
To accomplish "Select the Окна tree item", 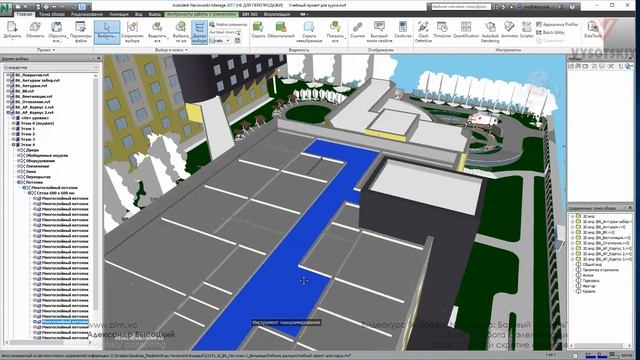I will click(x=31, y=172).
